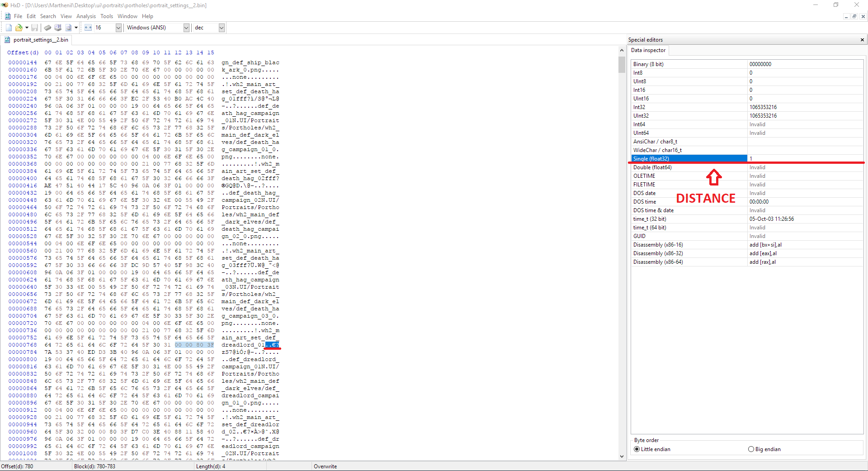Click decoded text 'campaign_02N.UI/' in row 00000448
Viewport: 868px width, 471px height.
point(250,200)
